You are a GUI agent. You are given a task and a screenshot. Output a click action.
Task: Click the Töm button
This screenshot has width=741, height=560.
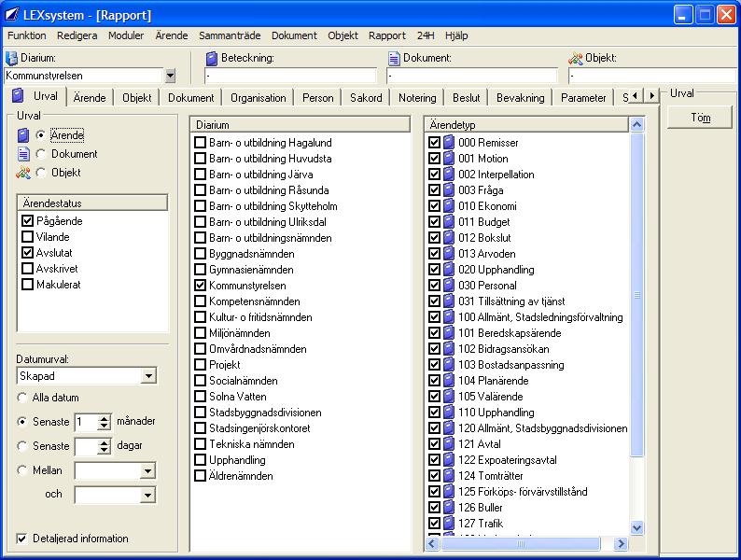[x=700, y=118]
